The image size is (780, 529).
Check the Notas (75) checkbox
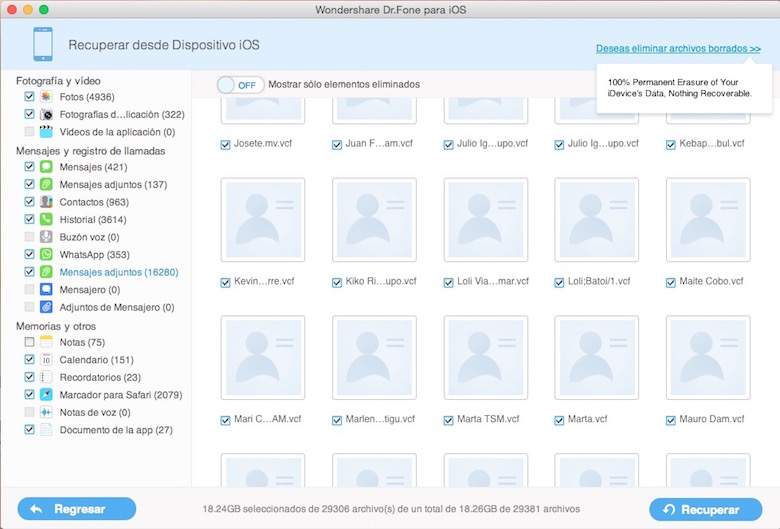[29, 342]
